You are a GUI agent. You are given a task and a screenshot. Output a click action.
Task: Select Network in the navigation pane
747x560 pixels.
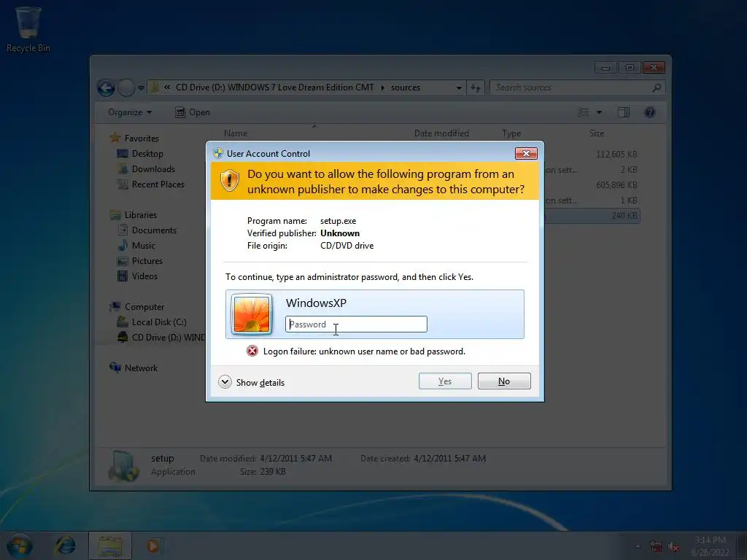(133, 367)
